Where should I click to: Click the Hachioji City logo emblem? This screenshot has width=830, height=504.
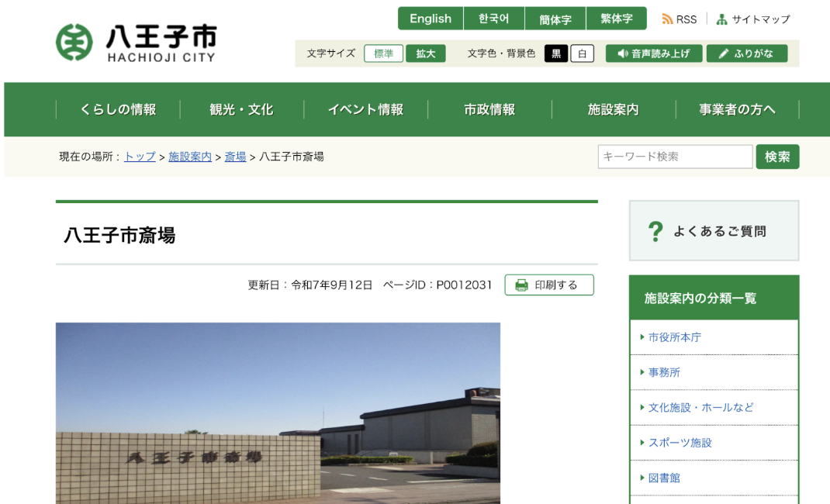74,42
